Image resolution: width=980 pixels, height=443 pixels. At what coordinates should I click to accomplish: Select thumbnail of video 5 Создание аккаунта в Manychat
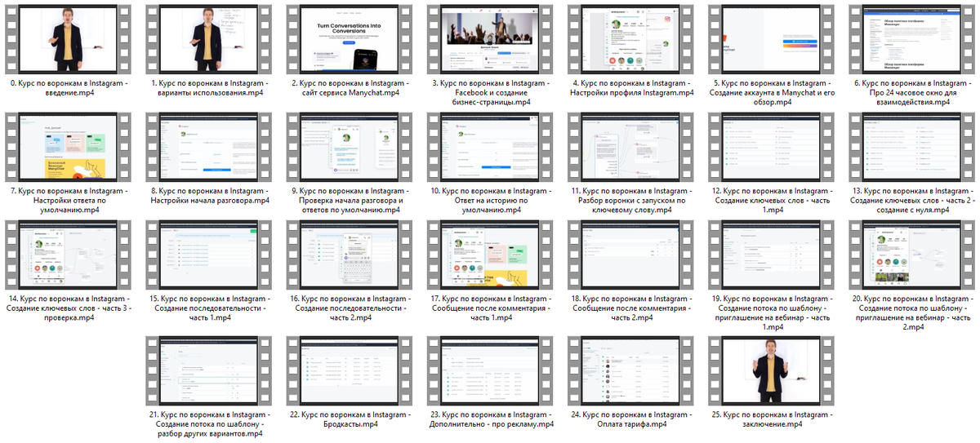771,38
